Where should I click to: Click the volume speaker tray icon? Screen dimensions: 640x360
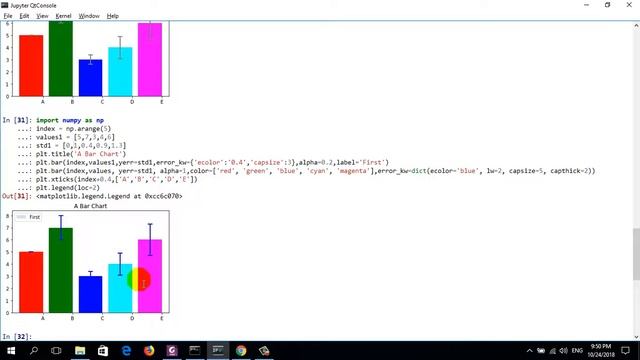[x=564, y=351]
